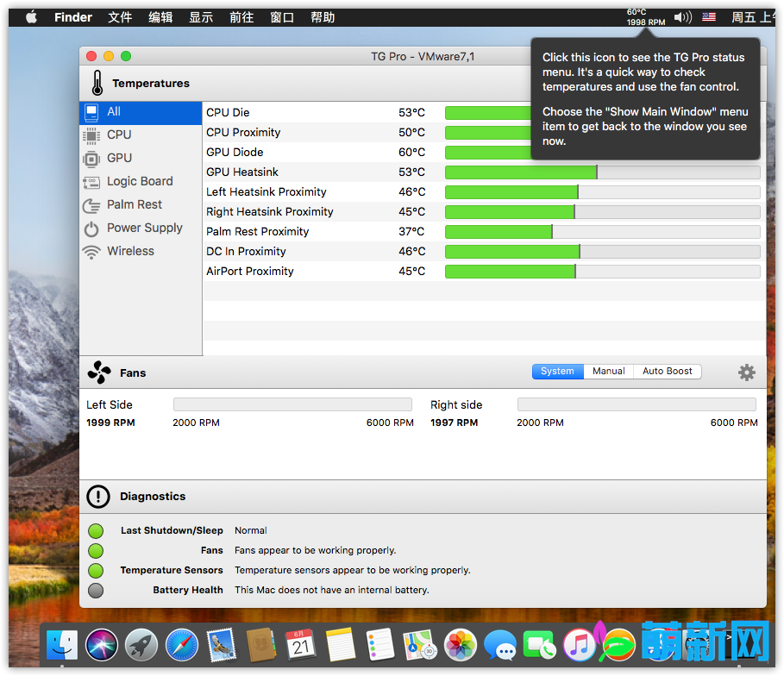Open the 帮助 menu
The image size is (784, 676).
323,17
